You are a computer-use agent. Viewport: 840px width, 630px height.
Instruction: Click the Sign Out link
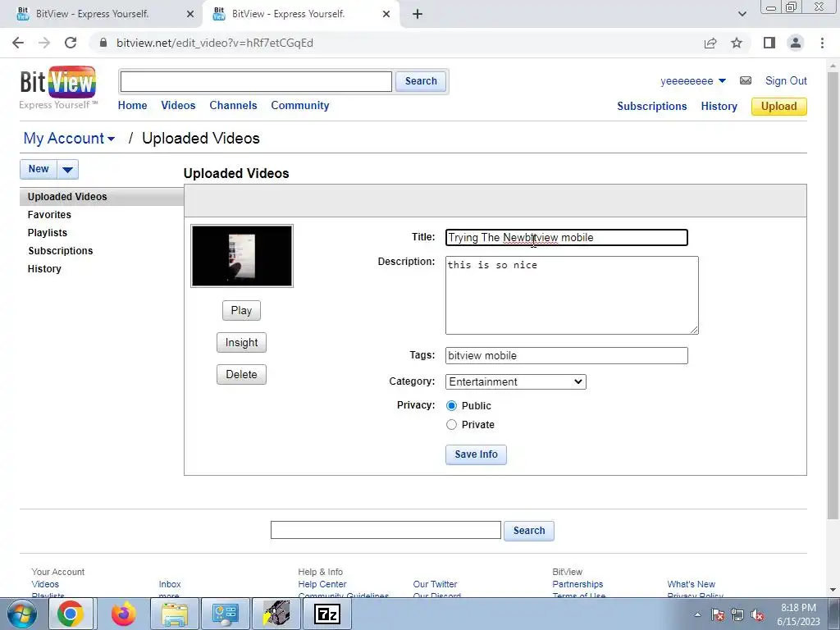[786, 81]
